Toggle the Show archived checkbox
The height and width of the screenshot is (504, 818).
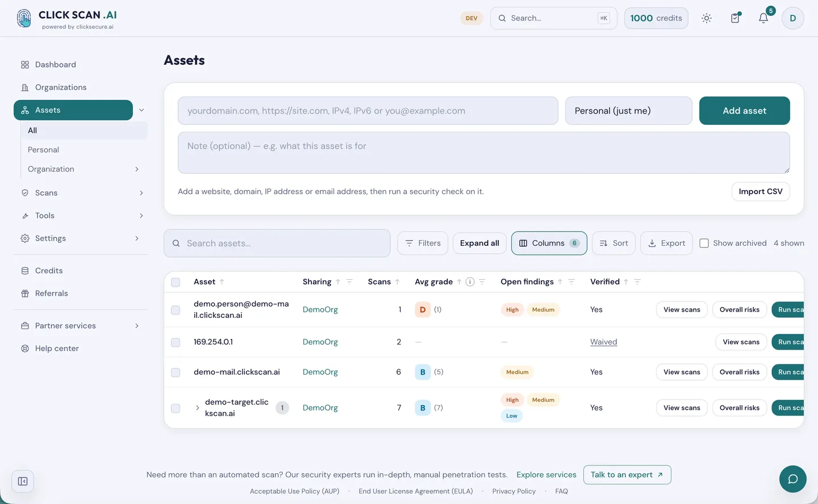coord(704,243)
